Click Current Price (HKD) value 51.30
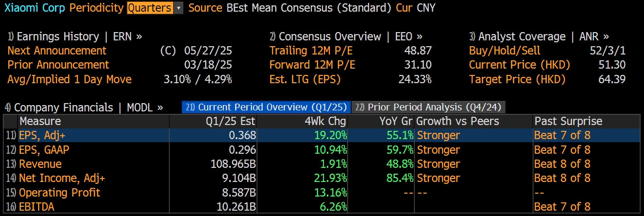Screen dimensions: 644x216 click(612, 65)
